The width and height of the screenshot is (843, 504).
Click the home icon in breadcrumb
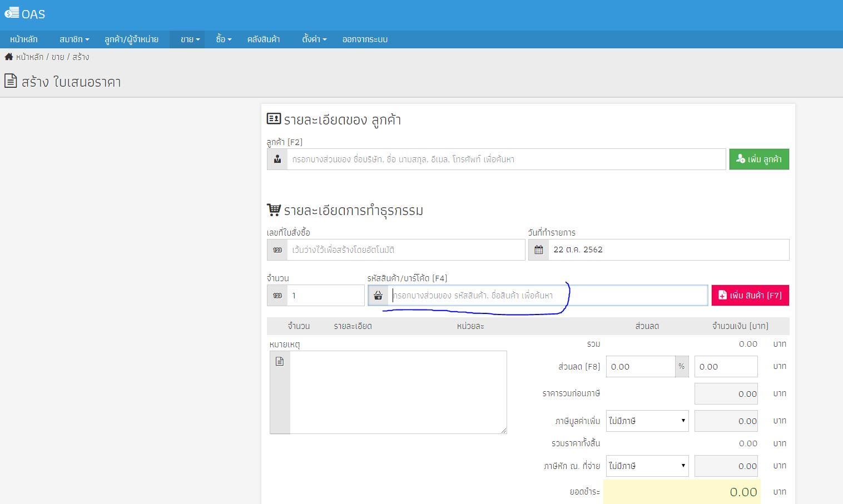[9, 57]
